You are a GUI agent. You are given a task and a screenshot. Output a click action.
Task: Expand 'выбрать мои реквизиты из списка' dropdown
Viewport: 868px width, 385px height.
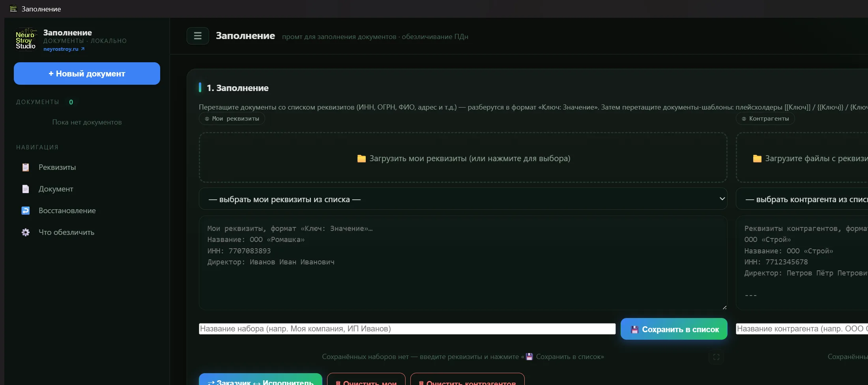(x=463, y=199)
